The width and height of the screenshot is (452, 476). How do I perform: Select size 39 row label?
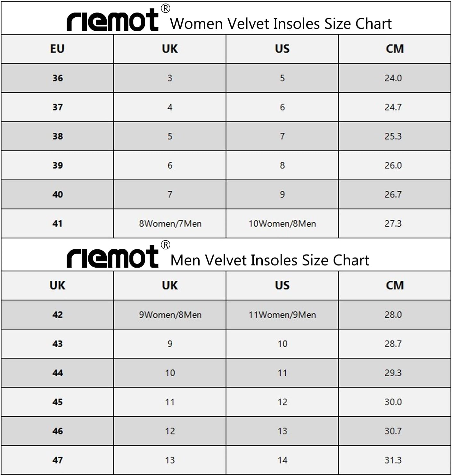57,165
